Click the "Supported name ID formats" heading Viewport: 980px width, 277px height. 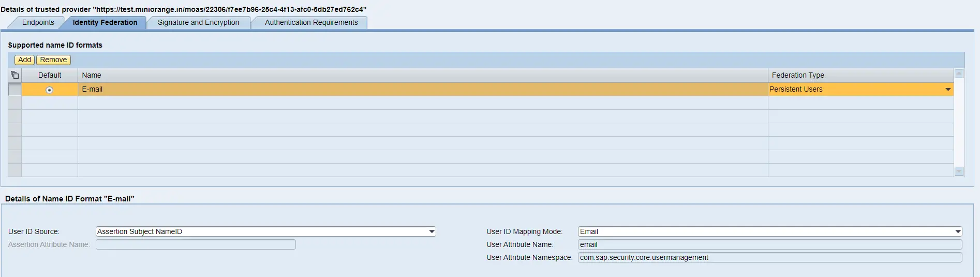(x=55, y=45)
